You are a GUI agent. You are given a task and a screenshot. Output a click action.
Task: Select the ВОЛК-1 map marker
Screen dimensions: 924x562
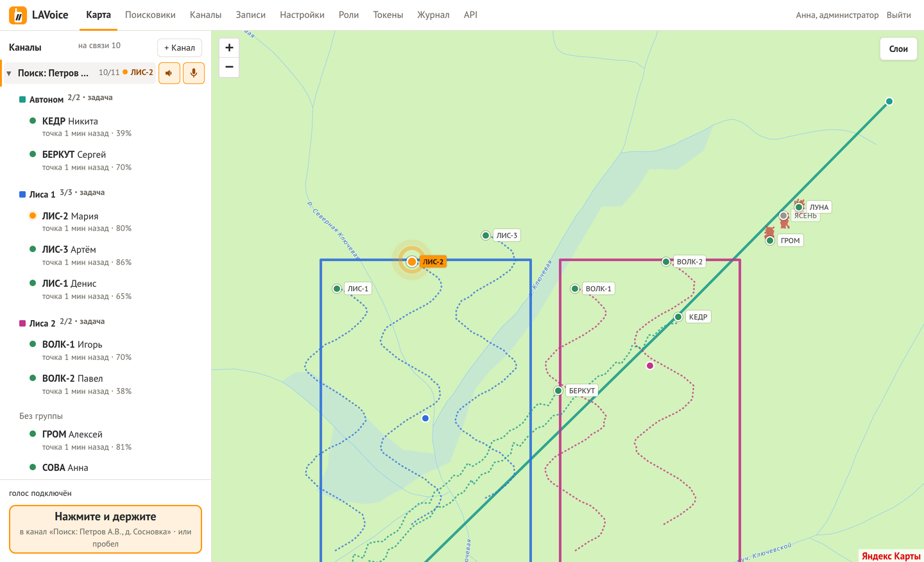point(575,289)
